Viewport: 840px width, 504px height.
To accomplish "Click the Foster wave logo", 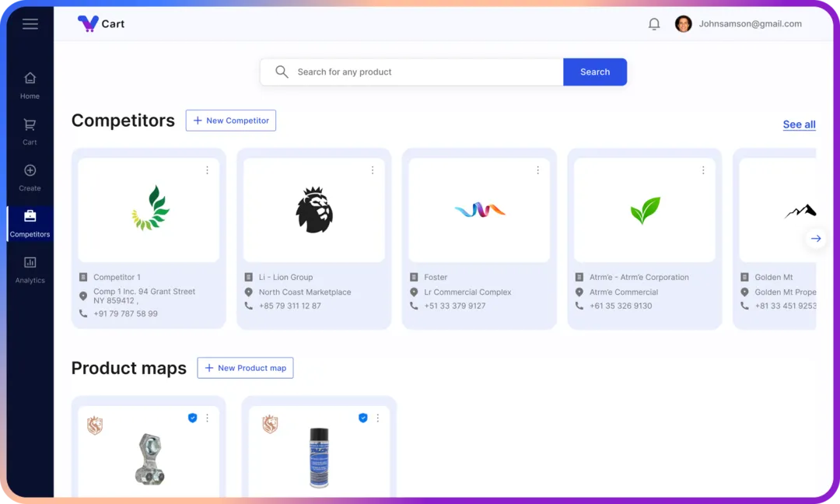I will pyautogui.click(x=479, y=210).
